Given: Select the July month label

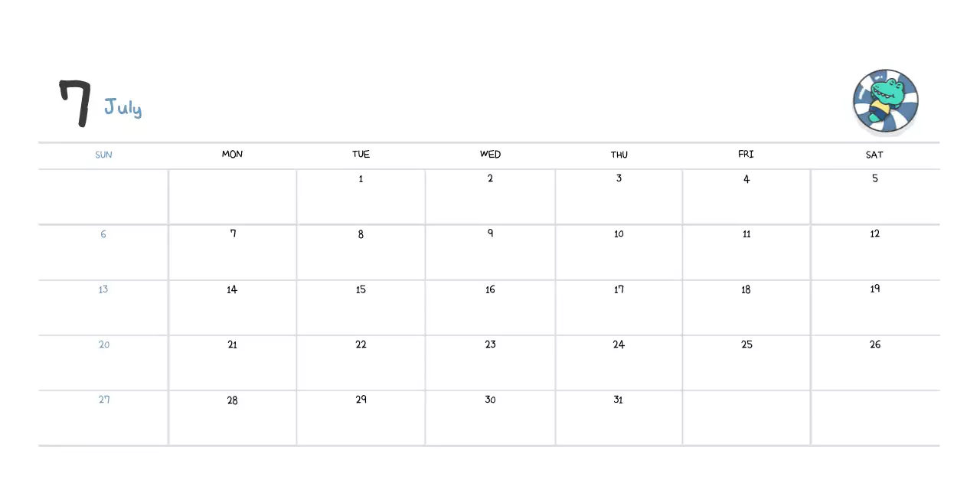Looking at the screenshot, I should point(122,108).
